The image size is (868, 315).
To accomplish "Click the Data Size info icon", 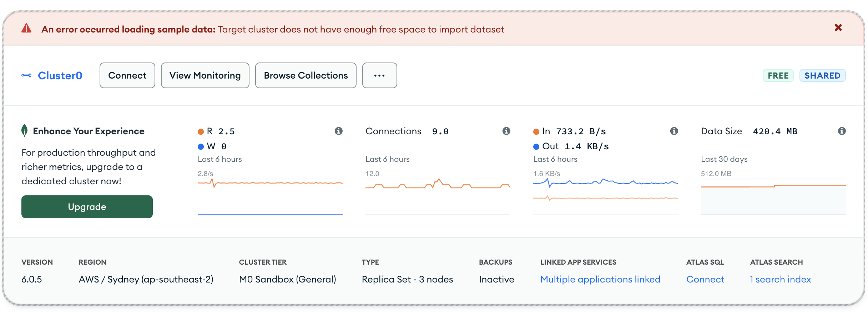I will (842, 131).
